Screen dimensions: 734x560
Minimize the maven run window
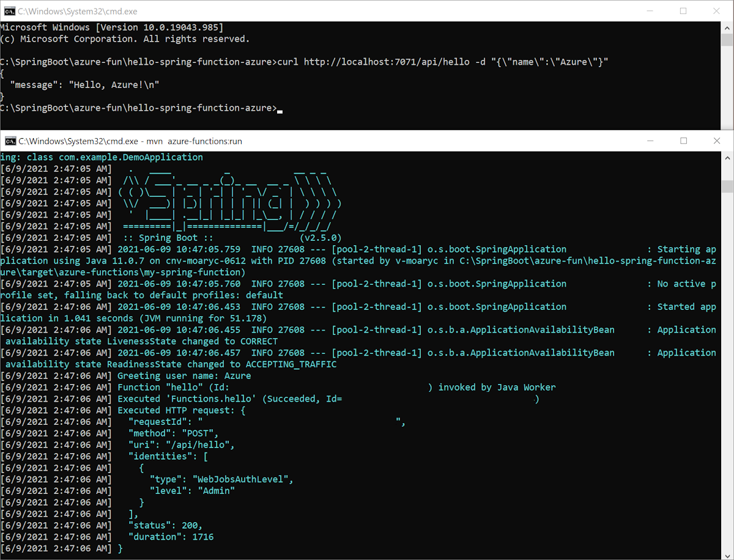pos(650,141)
